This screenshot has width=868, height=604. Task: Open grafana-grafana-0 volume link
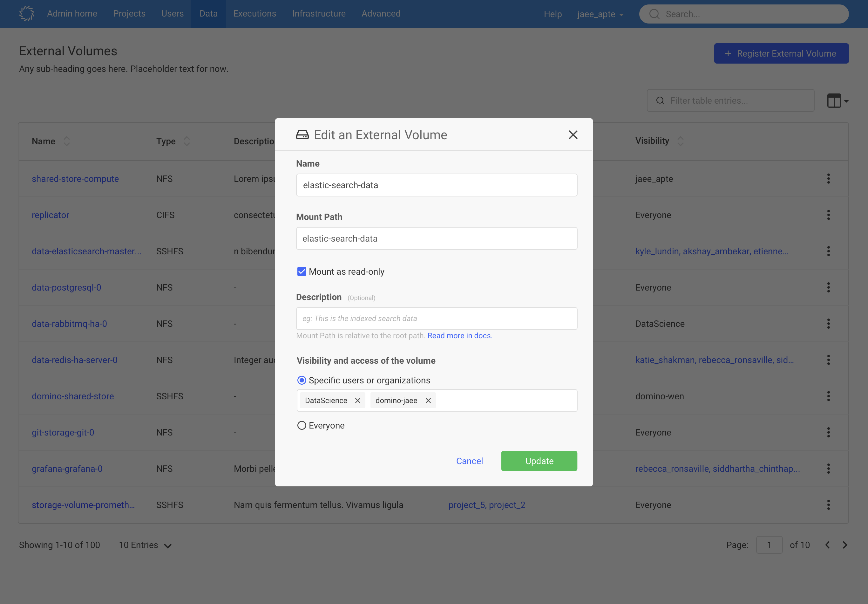click(67, 469)
